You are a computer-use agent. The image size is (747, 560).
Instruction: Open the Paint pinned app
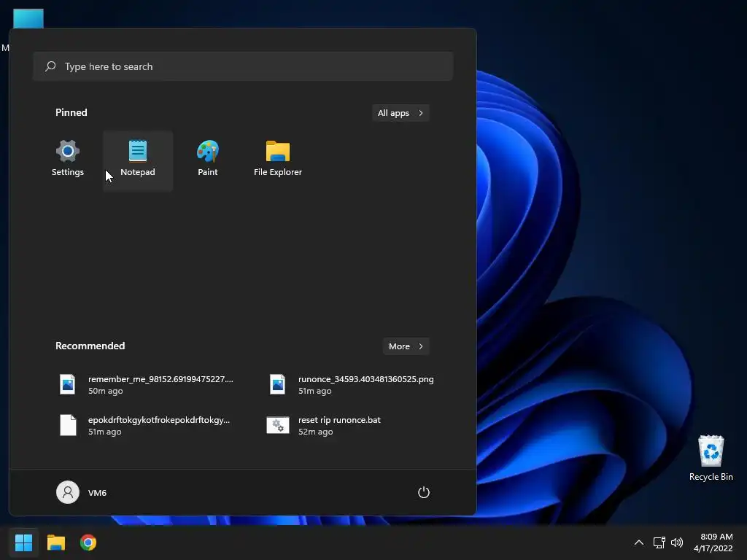pos(208,159)
